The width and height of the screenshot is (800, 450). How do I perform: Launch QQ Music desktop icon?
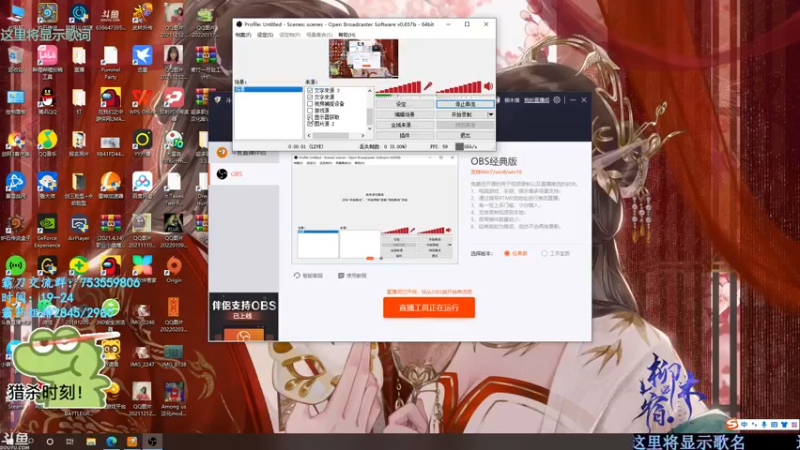[47, 142]
